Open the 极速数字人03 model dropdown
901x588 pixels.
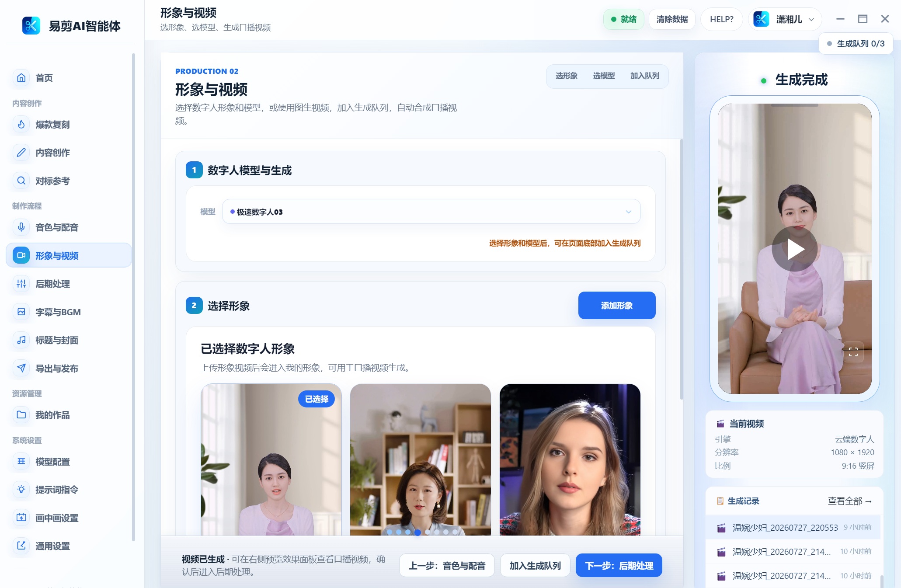click(x=431, y=212)
